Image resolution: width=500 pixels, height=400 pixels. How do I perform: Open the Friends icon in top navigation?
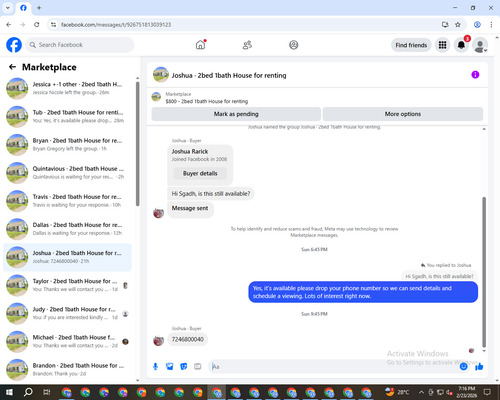click(x=247, y=45)
